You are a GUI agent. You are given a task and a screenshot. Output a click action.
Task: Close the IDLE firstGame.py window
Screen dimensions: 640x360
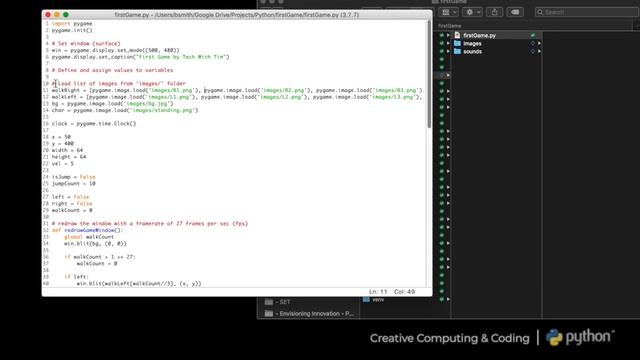tap(48, 15)
